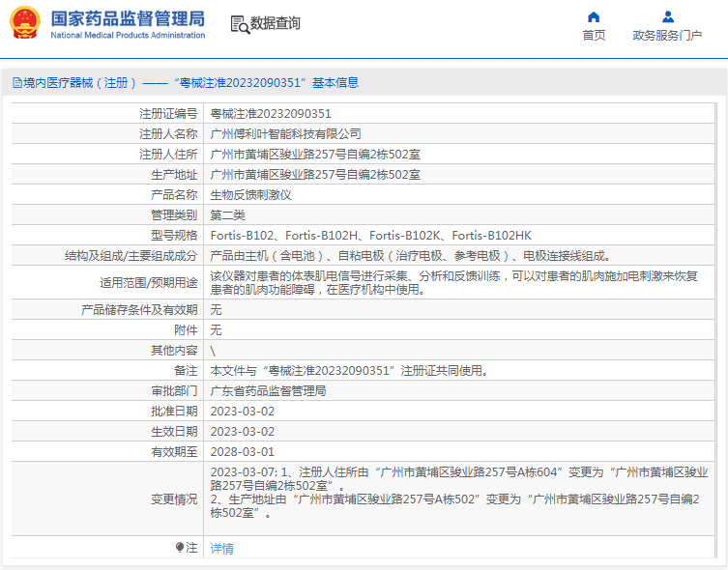Select expiry date 2028-03-01

click(243, 452)
